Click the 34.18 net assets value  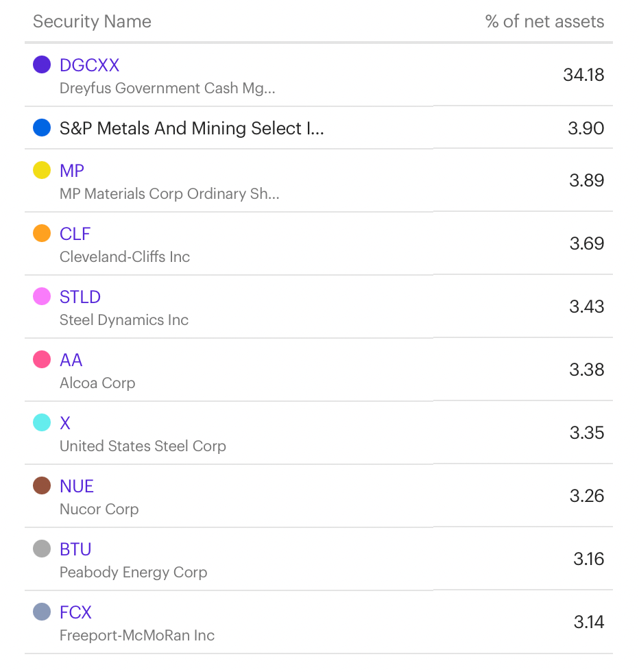tap(583, 75)
